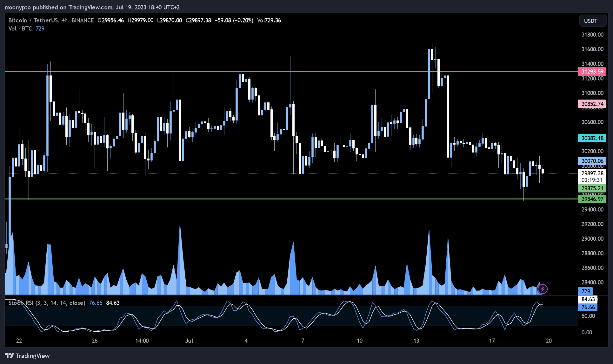This screenshot has width=613, height=364.
Task: Click the 30852.74 pink price label
Action: pos(592,104)
